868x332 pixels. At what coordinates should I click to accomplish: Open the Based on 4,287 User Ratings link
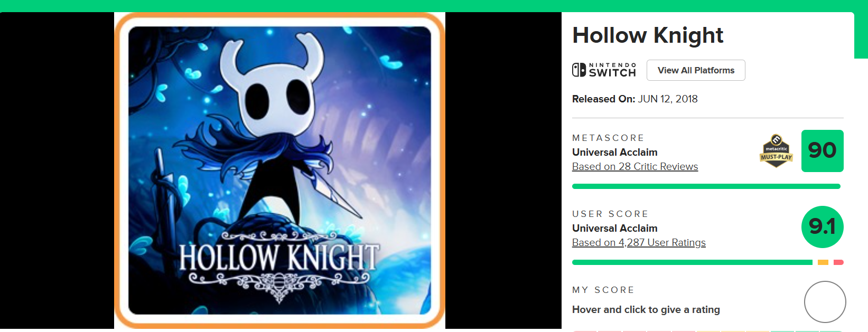[x=639, y=242]
